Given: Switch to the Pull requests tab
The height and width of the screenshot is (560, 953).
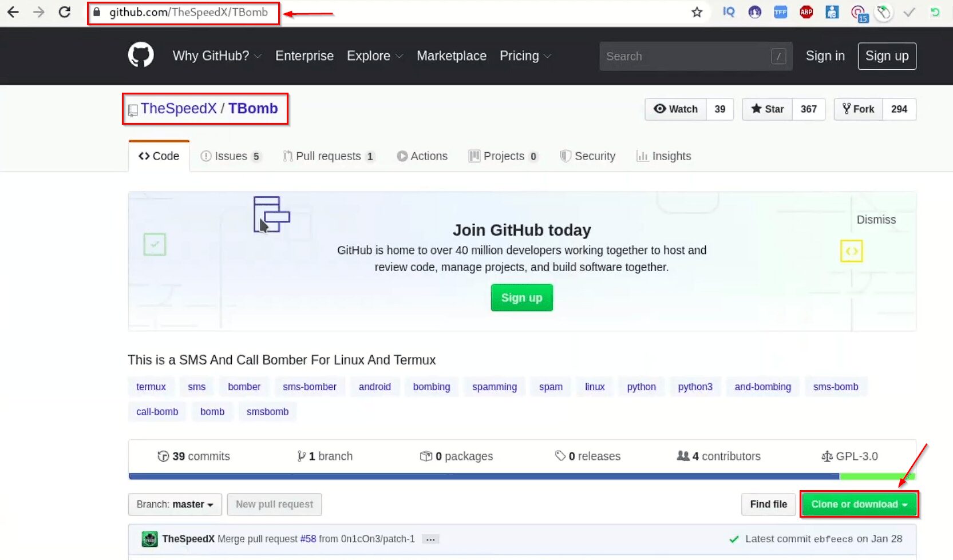Looking at the screenshot, I should point(329,156).
